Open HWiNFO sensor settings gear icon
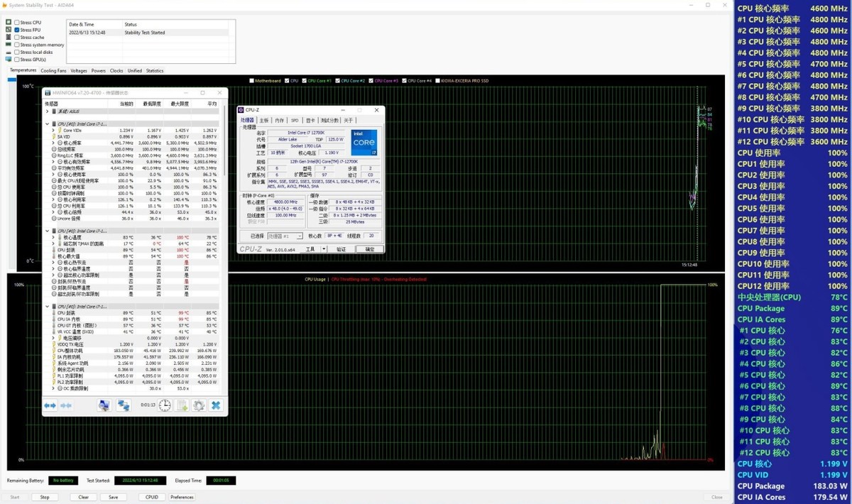The image size is (852, 504). coord(199,405)
